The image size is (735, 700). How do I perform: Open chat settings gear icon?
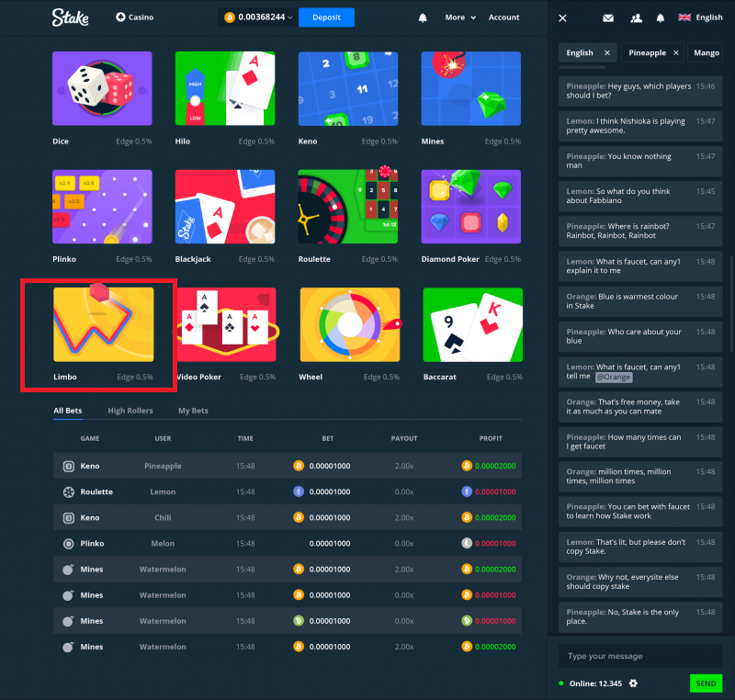coord(633,683)
